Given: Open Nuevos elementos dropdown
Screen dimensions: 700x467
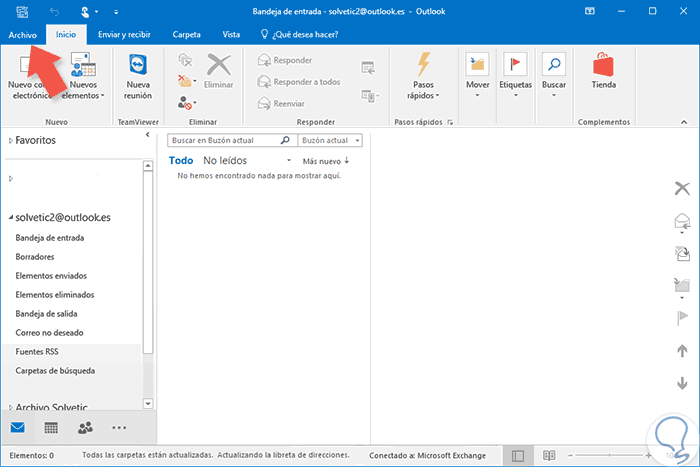Looking at the screenshot, I should pos(83,76).
